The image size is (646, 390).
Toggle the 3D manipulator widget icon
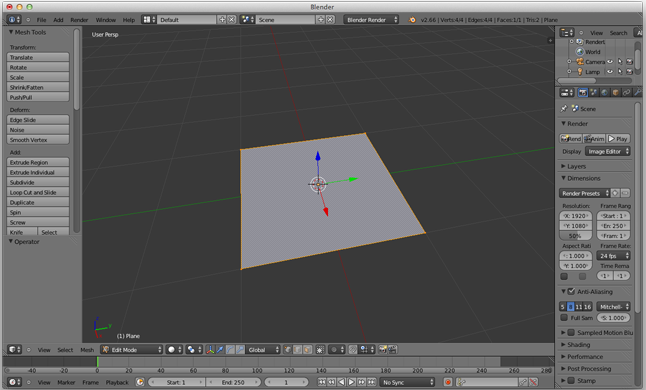pyautogui.click(x=210, y=350)
